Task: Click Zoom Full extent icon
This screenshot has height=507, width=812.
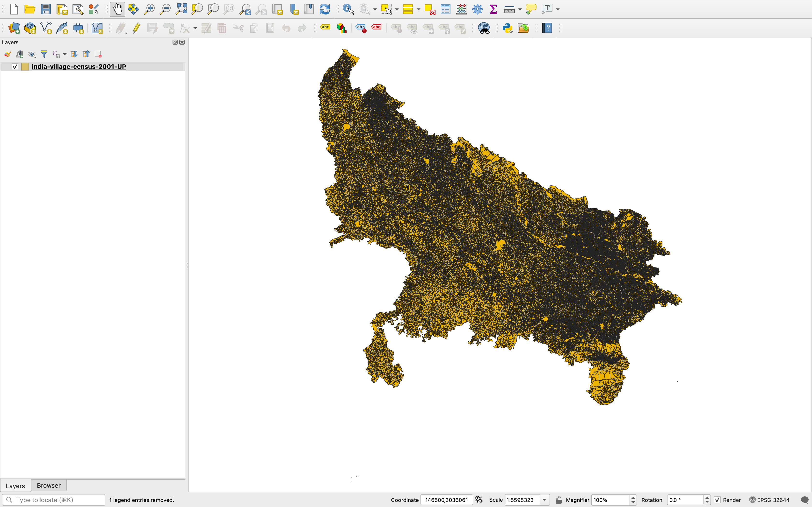Action: tap(181, 9)
